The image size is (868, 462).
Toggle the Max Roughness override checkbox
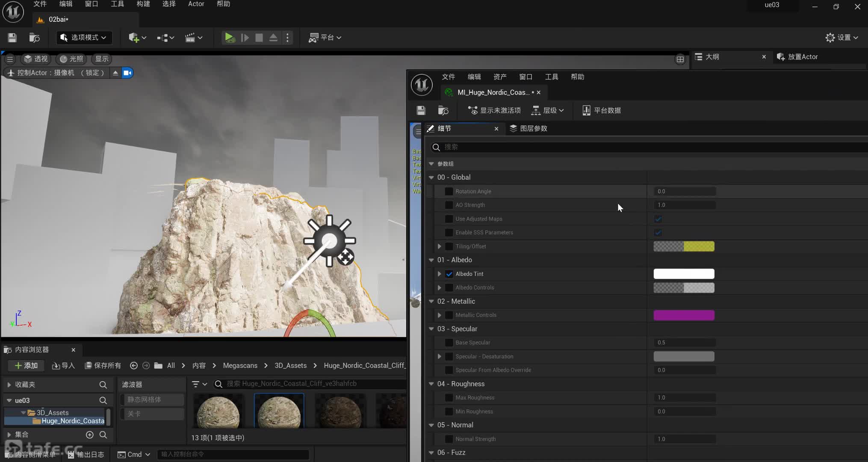[449, 397]
